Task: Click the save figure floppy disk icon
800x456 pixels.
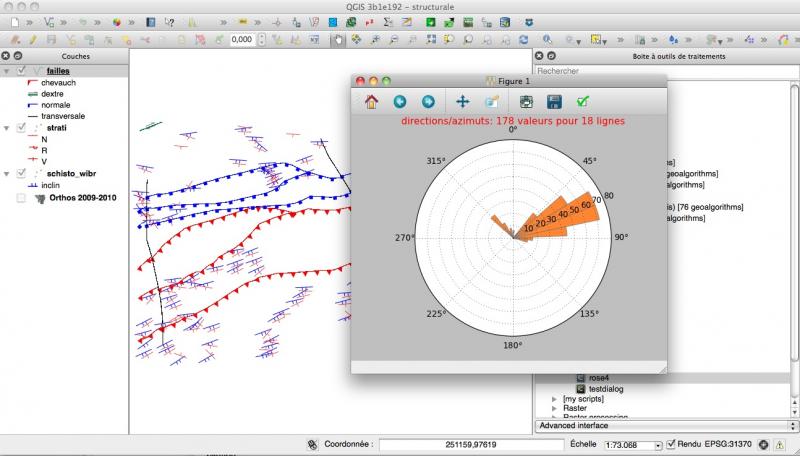Action: tap(553, 101)
